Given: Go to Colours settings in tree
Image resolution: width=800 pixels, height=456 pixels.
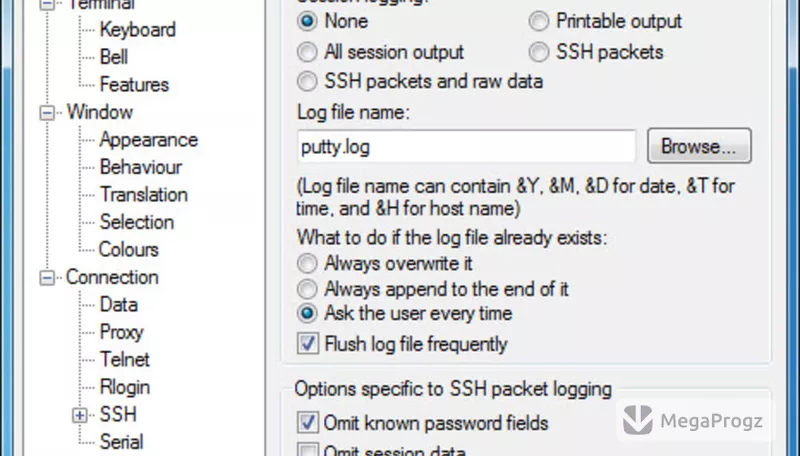Looking at the screenshot, I should tap(129, 249).
